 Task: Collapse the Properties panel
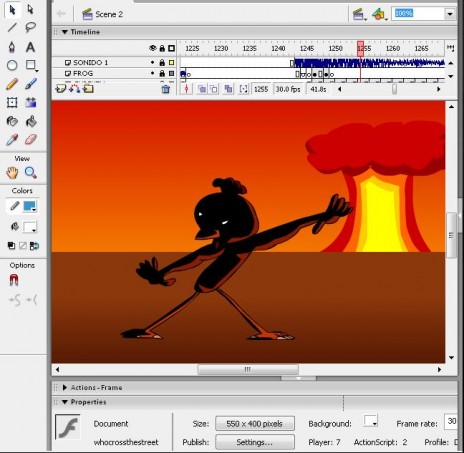click(x=65, y=402)
